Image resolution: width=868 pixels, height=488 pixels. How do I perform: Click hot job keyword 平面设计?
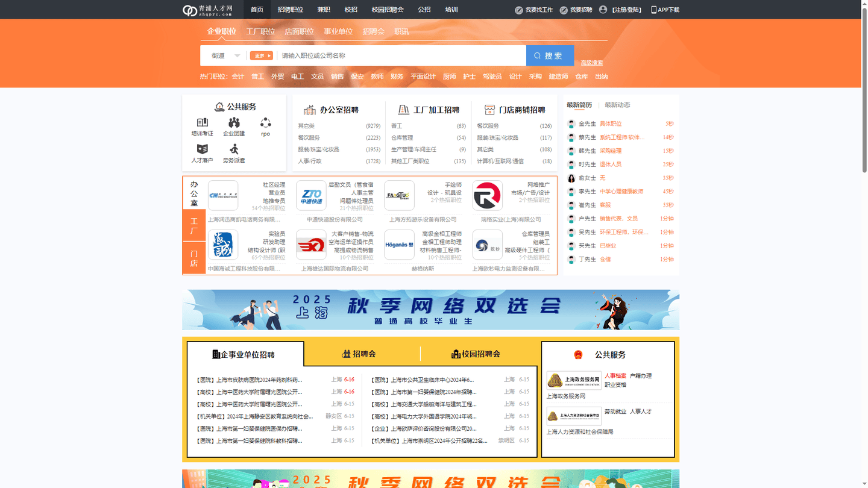click(x=423, y=77)
